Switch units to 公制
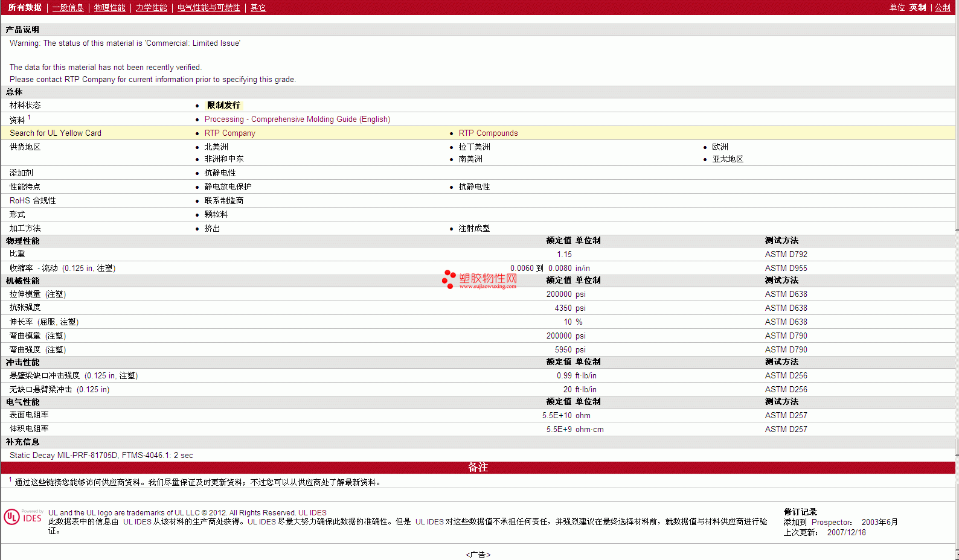Image resolution: width=959 pixels, height=560 pixels. coord(942,7)
